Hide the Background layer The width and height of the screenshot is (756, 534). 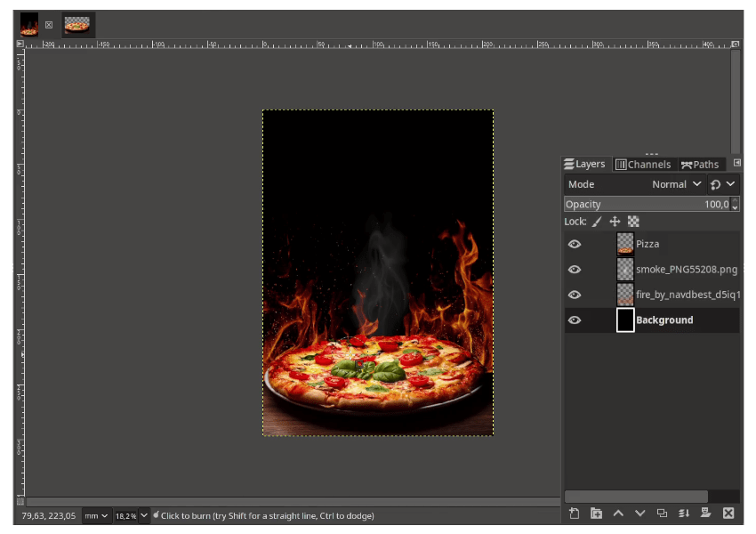point(575,320)
